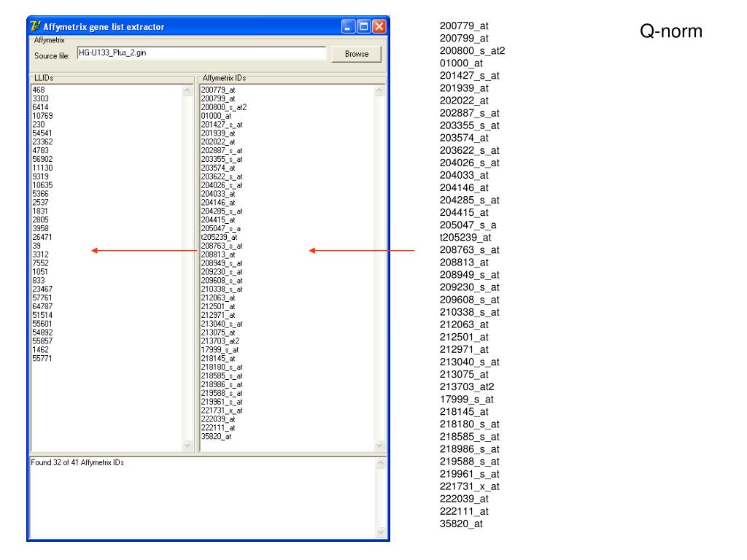
Task: Select LLID 468 in the LLIDs list
Action: pos(39,90)
